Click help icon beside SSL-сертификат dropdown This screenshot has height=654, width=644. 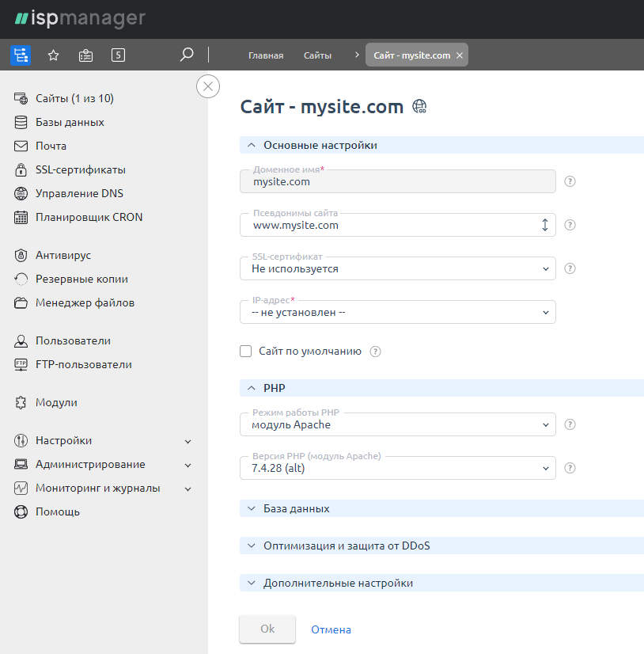pos(570,268)
